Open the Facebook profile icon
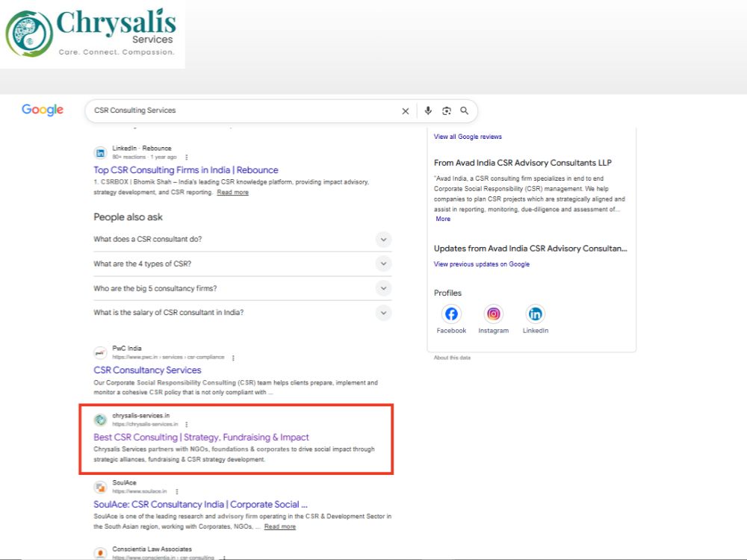The image size is (747, 560). (451, 314)
